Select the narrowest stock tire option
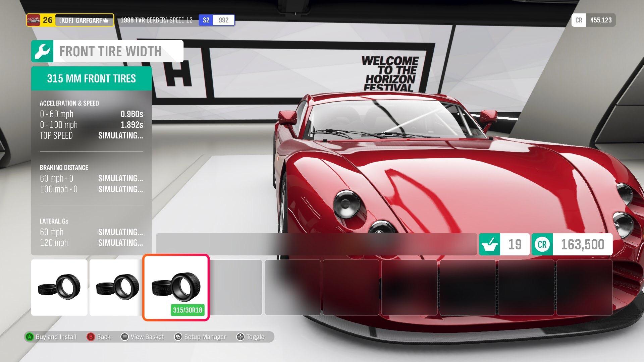The image size is (644, 362). point(59,287)
